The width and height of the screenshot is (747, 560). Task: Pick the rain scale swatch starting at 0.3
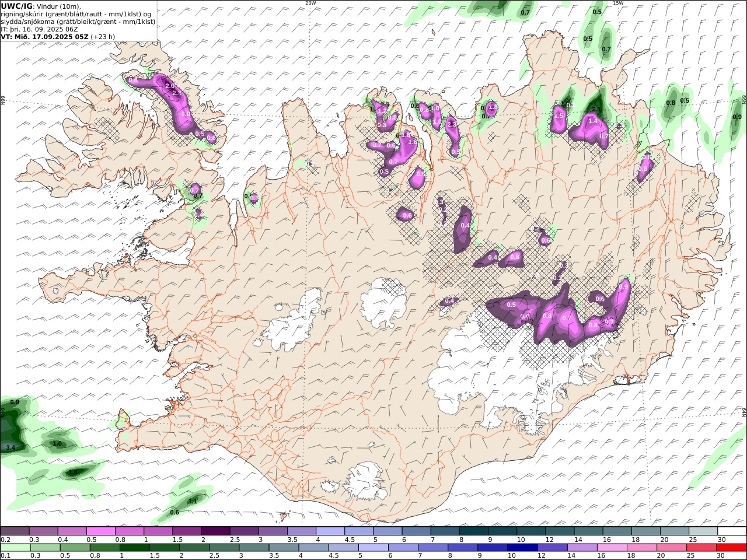[45, 547]
